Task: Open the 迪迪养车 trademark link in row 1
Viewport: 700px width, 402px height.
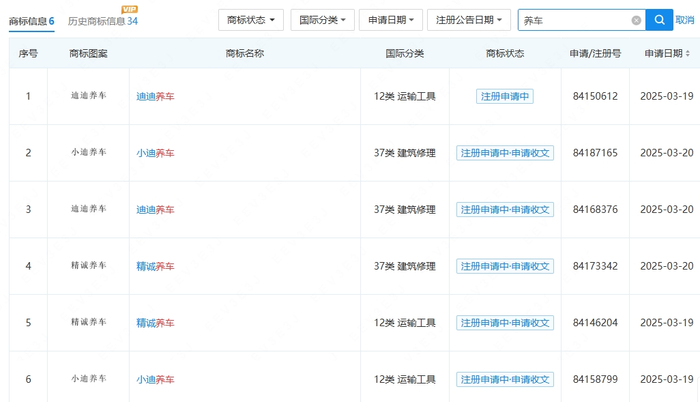Action: (155, 97)
